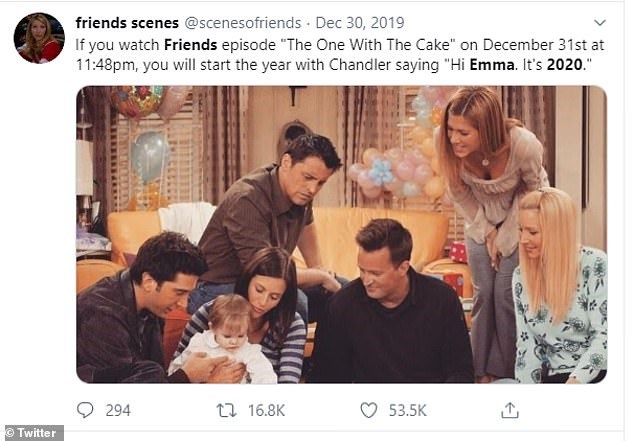Click the 53.5K likes count
This screenshot has height=441, width=634.
click(x=406, y=410)
